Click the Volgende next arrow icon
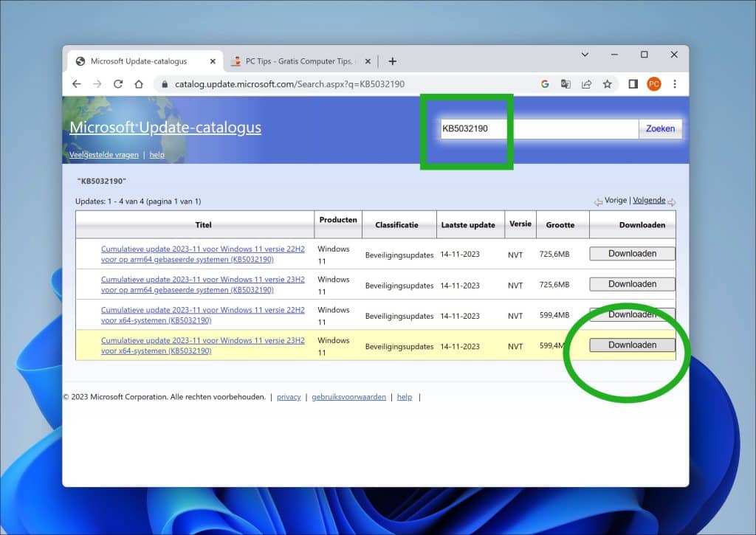The image size is (756, 535). (x=672, y=202)
